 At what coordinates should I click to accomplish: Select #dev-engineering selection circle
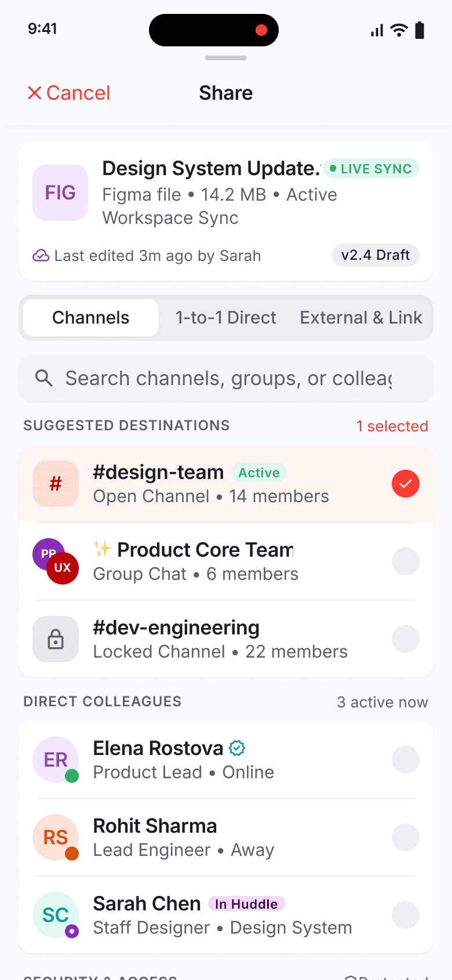point(406,639)
